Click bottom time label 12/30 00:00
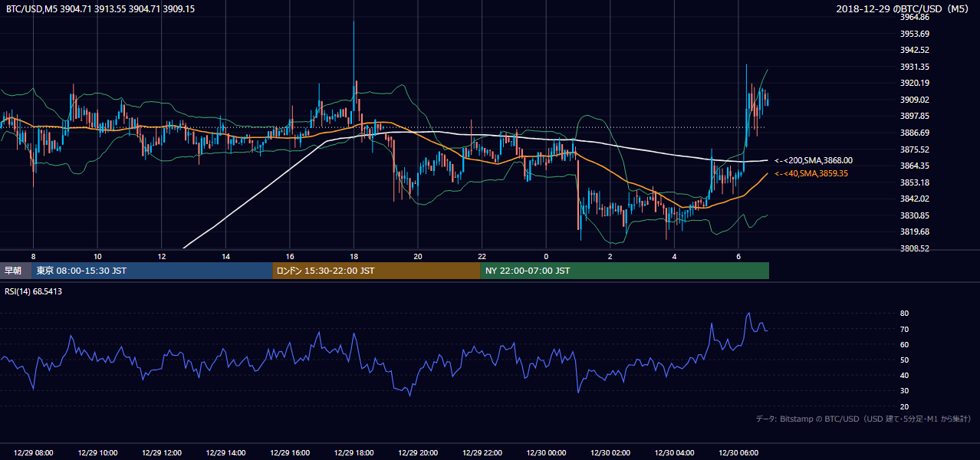Viewport: 980px width, 460px height. click(546, 453)
